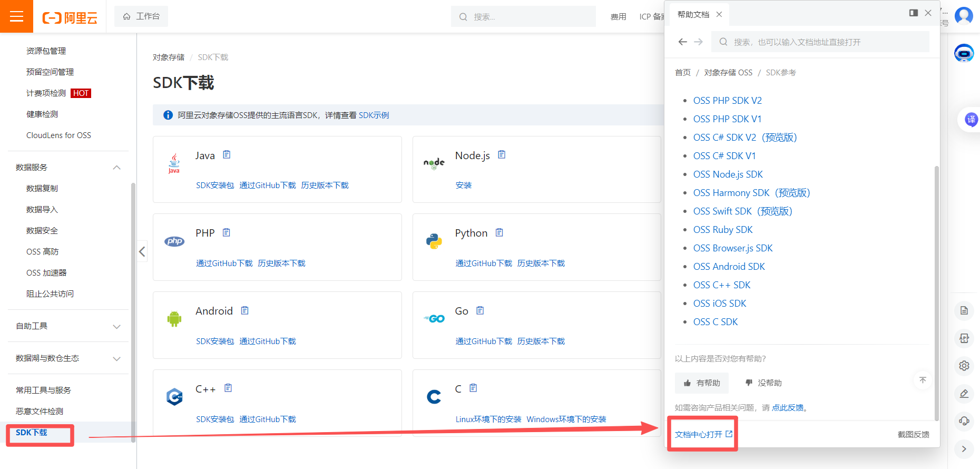Viewport: 980px width, 469px height.
Task: Back to top of help document
Action: point(923,380)
